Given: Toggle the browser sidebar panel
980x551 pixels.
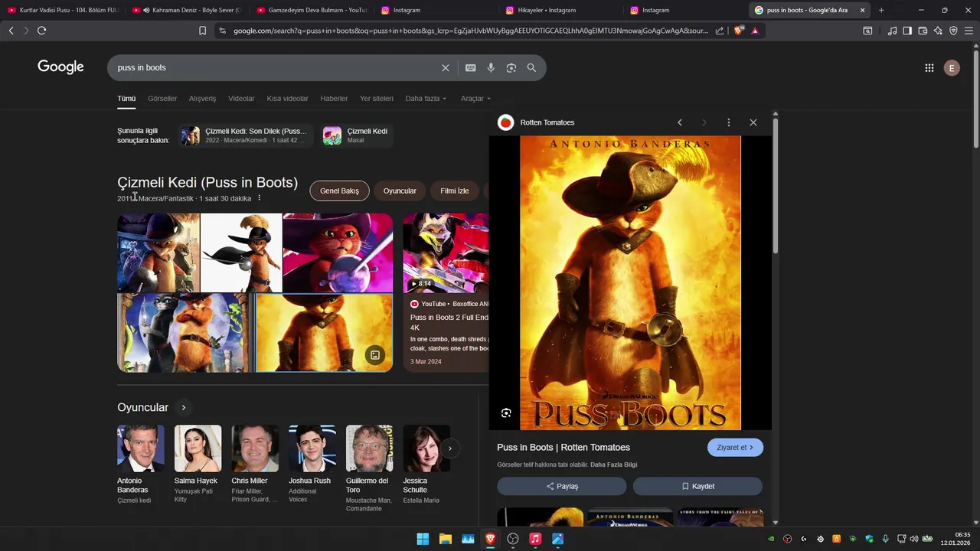Looking at the screenshot, I should pyautogui.click(x=907, y=31).
